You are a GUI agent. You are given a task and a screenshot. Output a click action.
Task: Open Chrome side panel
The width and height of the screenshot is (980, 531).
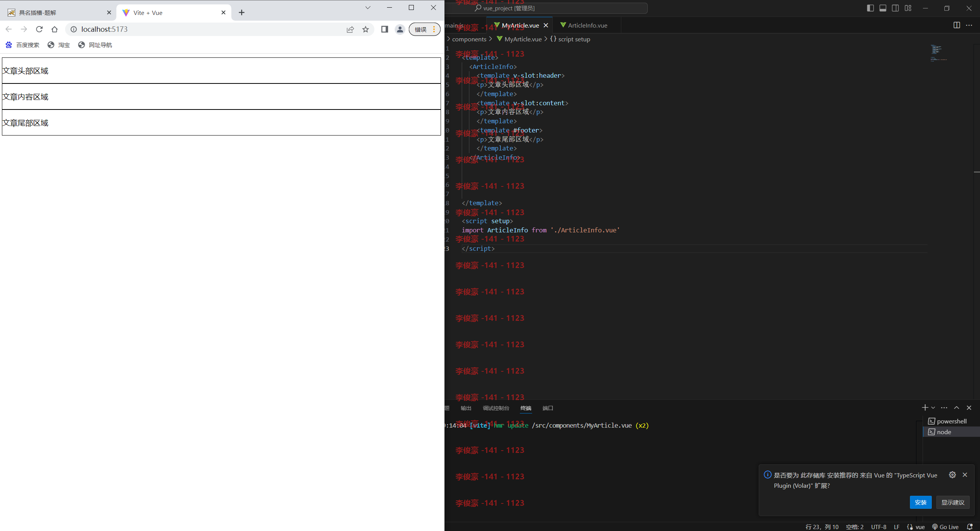[x=385, y=29]
